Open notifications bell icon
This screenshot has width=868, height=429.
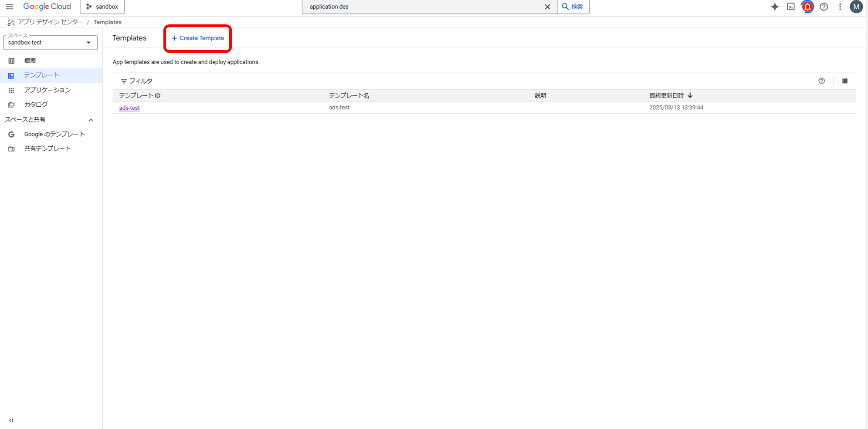(x=807, y=7)
